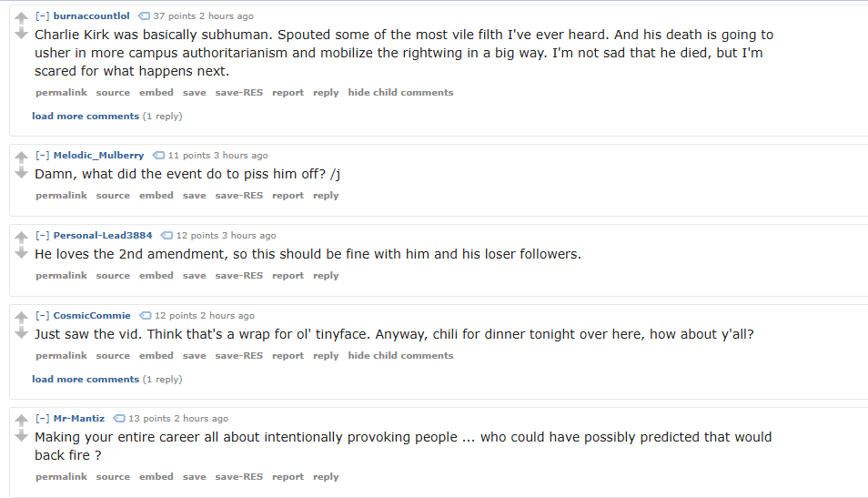Screen dimensions: 868x498
Task: Reply to Melodic_Mulberry's comment
Action: [x=326, y=196]
